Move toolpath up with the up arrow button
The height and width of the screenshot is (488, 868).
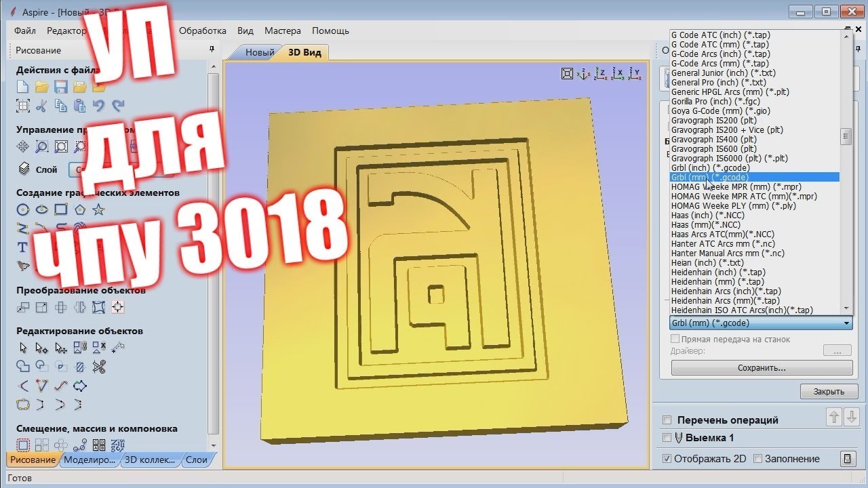pyautogui.click(x=834, y=417)
